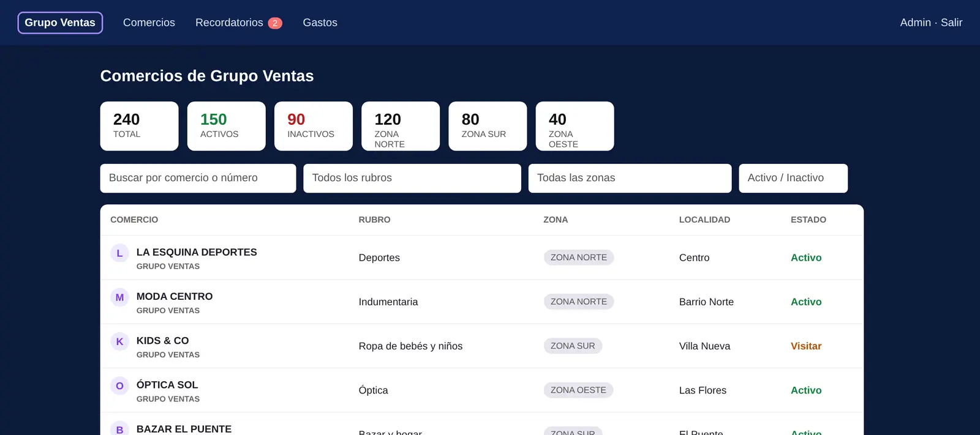Open the Todos los rubros dropdown

point(412,178)
